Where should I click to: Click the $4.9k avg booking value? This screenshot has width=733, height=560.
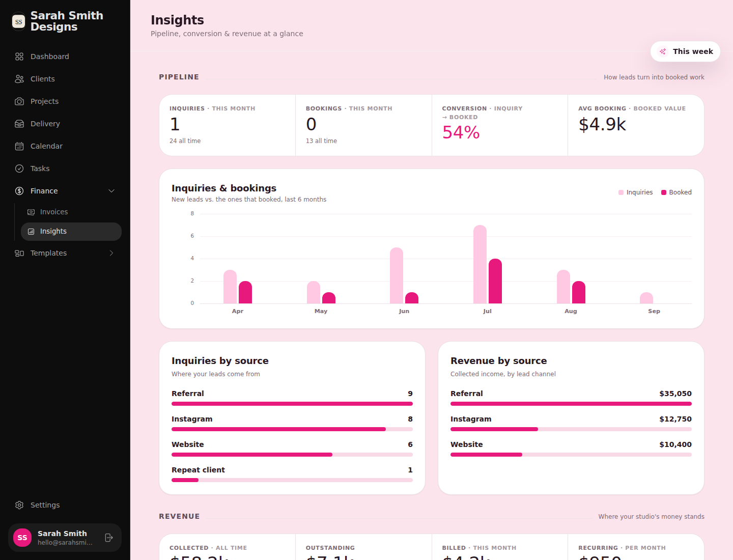point(602,124)
